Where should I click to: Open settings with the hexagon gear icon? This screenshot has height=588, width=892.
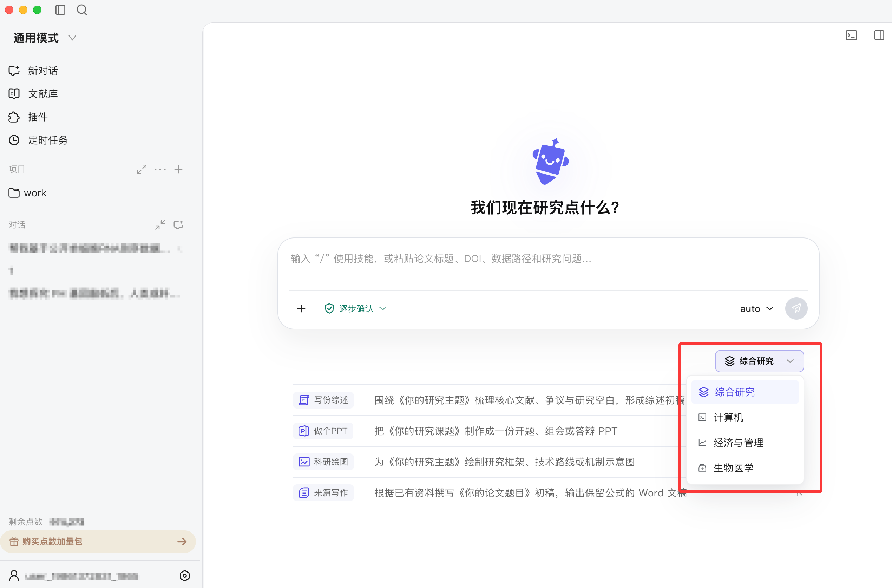(184, 576)
